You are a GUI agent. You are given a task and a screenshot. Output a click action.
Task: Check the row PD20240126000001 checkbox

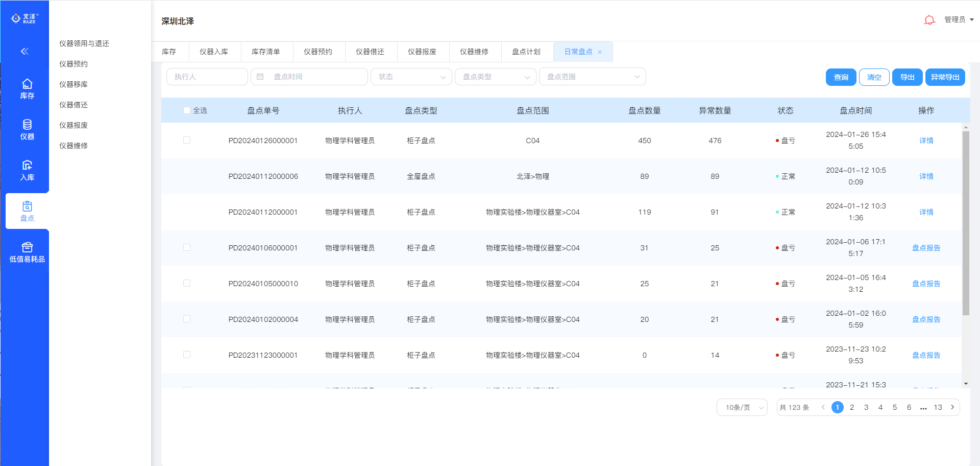(187, 140)
